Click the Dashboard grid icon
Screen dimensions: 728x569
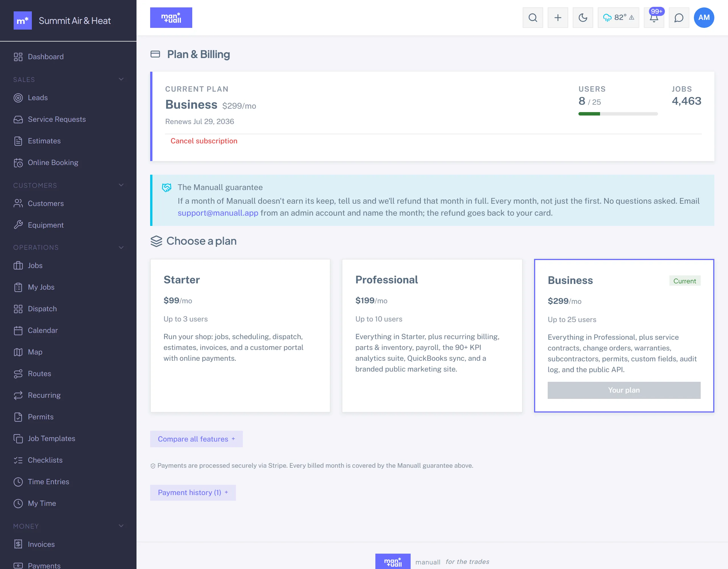tap(18, 57)
